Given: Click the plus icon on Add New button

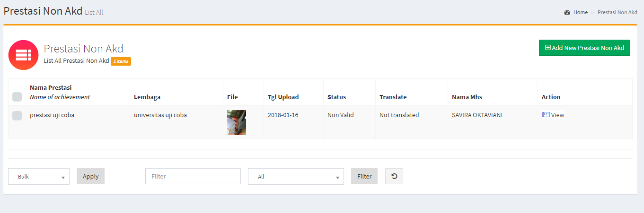Looking at the screenshot, I should coord(548,48).
